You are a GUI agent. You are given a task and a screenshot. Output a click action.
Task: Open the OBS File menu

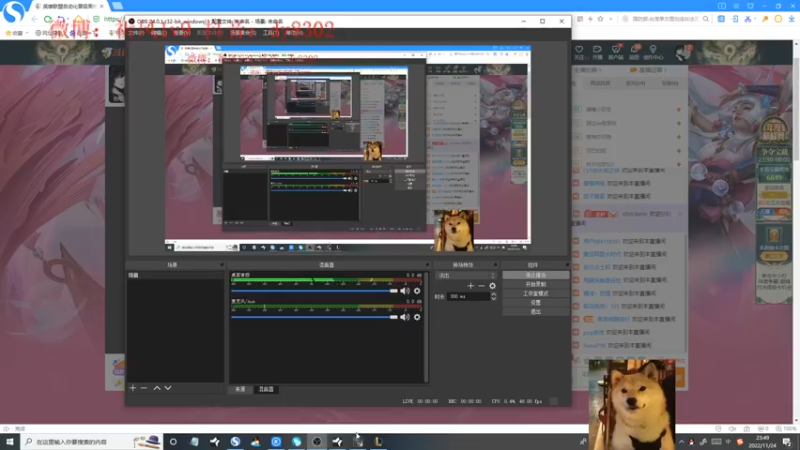click(x=136, y=33)
